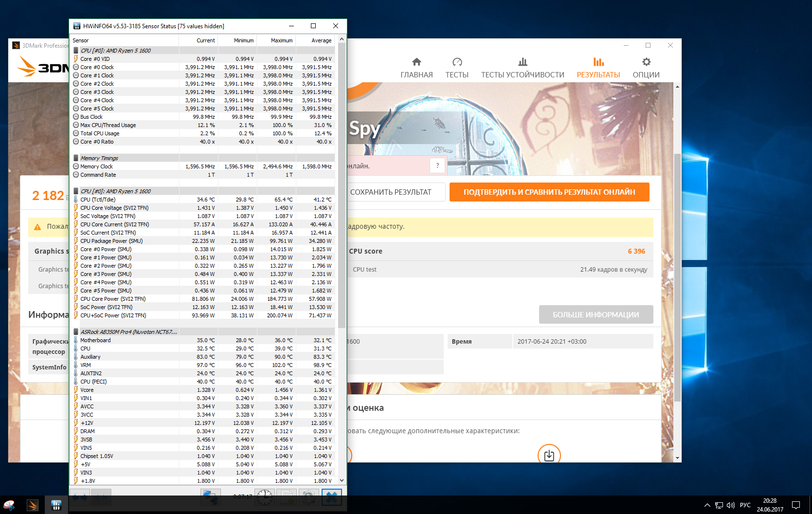Select the Core #0 VID row
Viewport: 812px width, 514px height.
203,59
